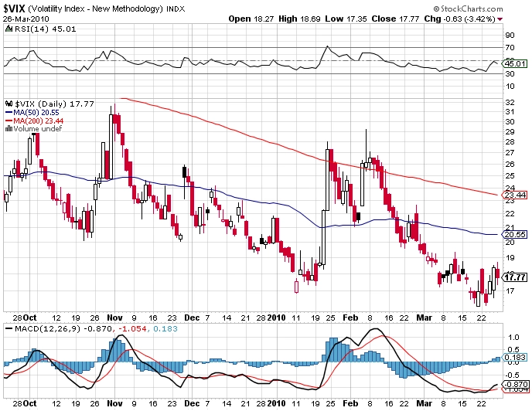Open the StockCharts.com link
Viewport: 532px width, 411px height.
pos(472,8)
